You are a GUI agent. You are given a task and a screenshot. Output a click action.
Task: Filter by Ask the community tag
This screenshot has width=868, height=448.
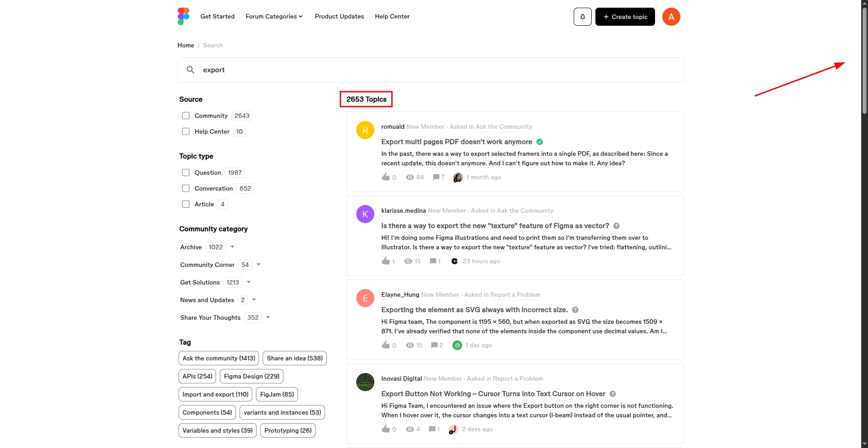[219, 358]
